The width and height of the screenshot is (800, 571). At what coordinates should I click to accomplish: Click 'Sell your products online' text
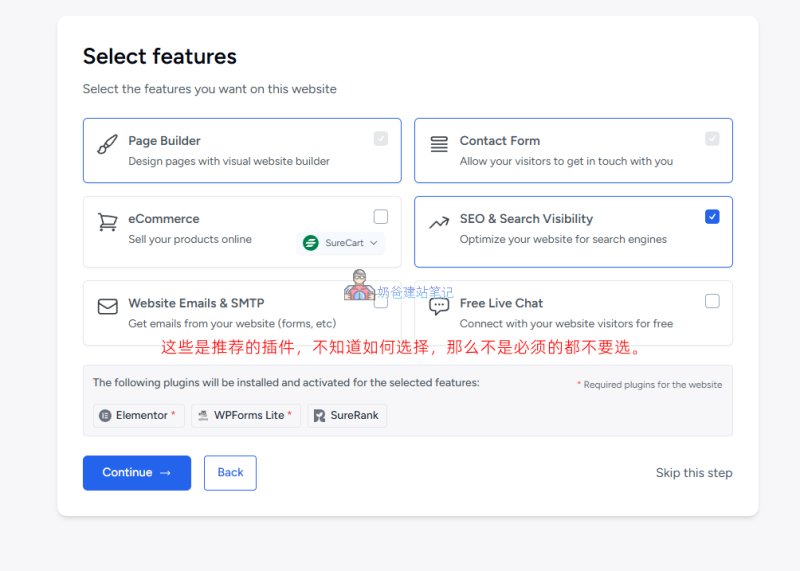pyautogui.click(x=190, y=239)
